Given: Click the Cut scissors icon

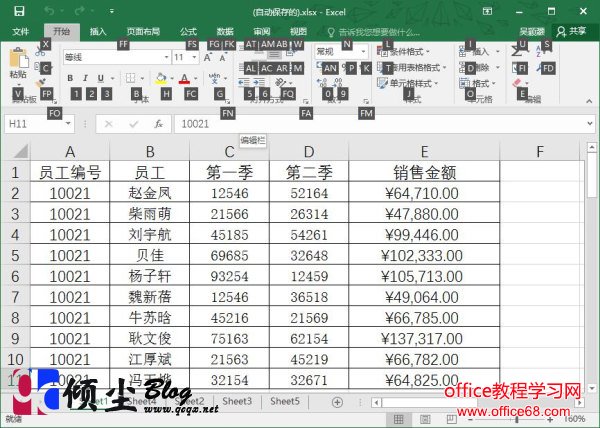Looking at the screenshot, I should point(39,51).
